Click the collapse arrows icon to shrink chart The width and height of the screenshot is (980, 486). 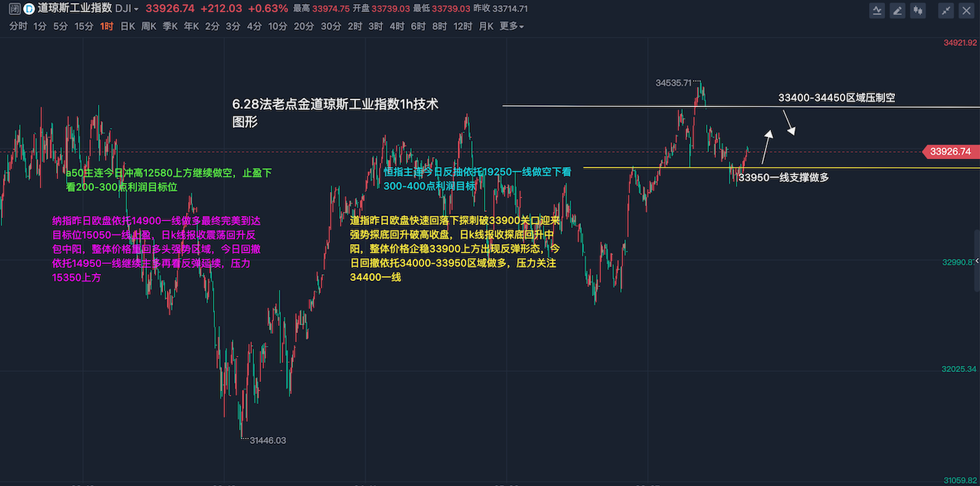pyautogui.click(x=947, y=10)
